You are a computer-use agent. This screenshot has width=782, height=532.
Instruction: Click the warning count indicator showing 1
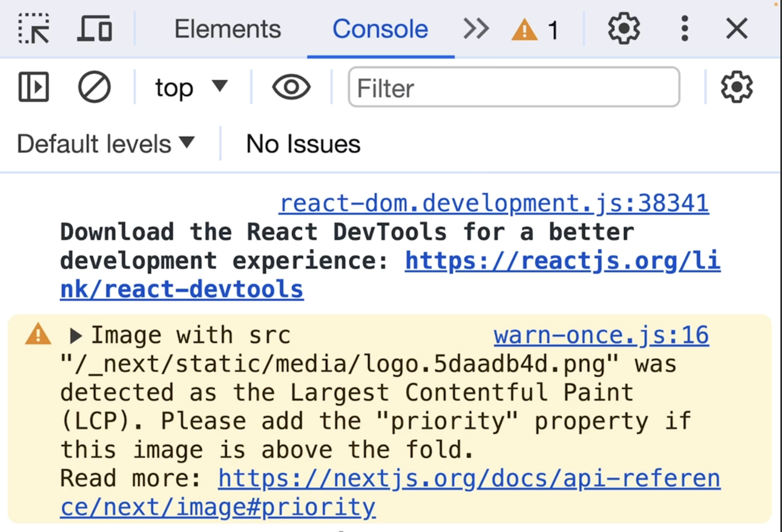click(x=535, y=30)
